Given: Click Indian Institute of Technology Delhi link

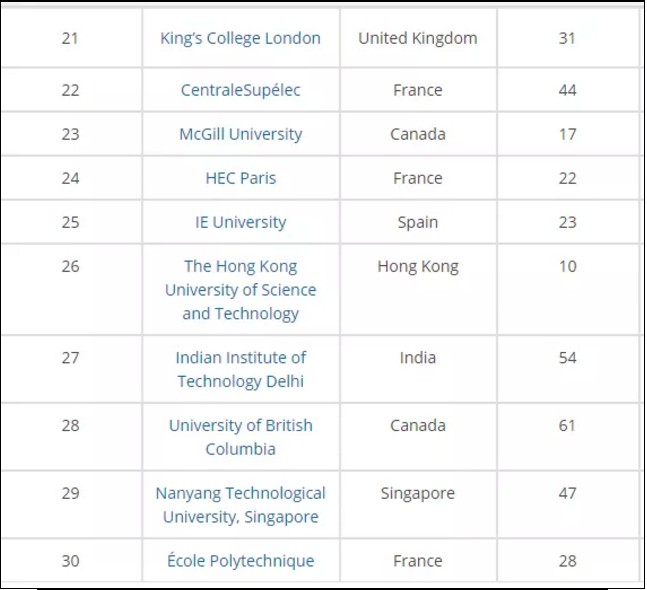Looking at the screenshot, I should (x=240, y=369).
